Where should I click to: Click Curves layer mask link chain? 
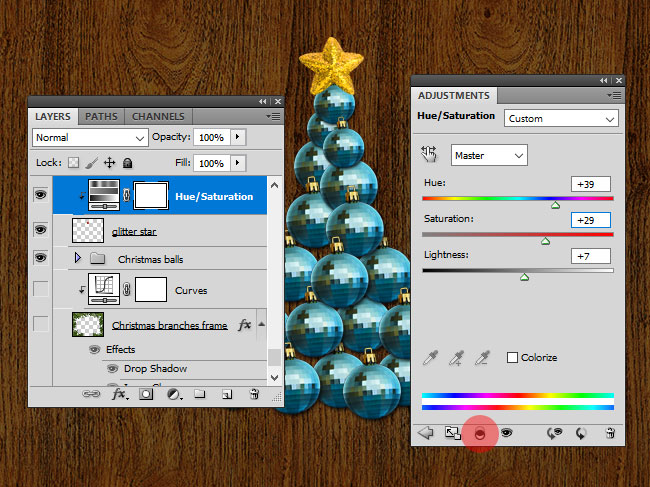(126, 289)
